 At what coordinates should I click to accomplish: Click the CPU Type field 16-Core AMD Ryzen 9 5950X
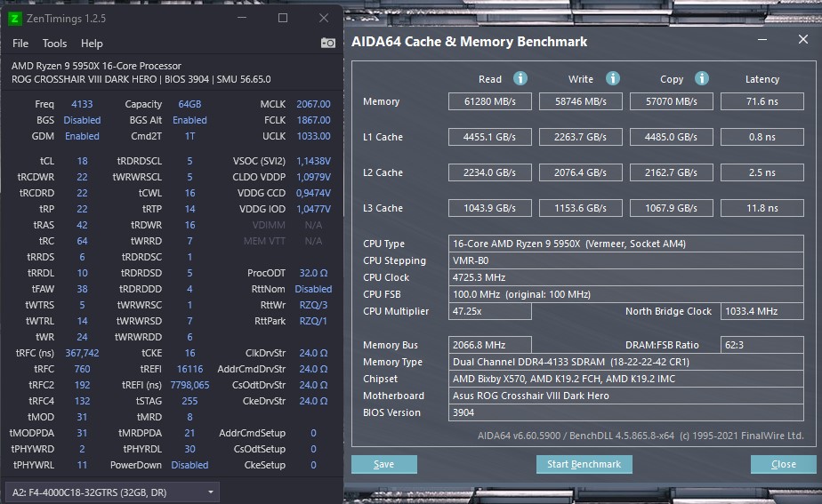(626, 244)
